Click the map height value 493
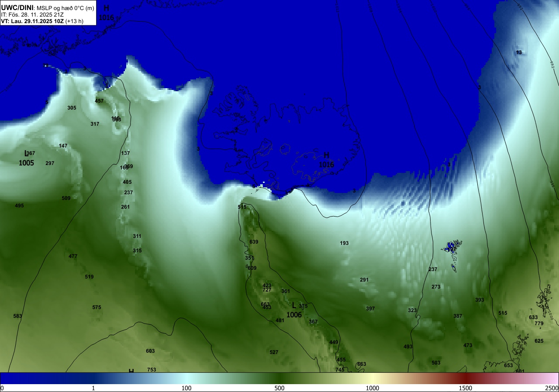 (x=408, y=347)
